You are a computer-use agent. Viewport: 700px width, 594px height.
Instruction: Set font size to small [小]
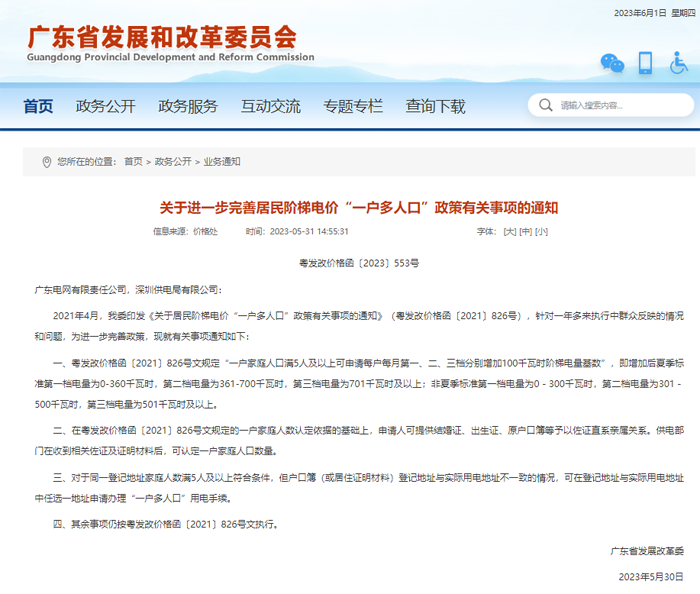(541, 231)
